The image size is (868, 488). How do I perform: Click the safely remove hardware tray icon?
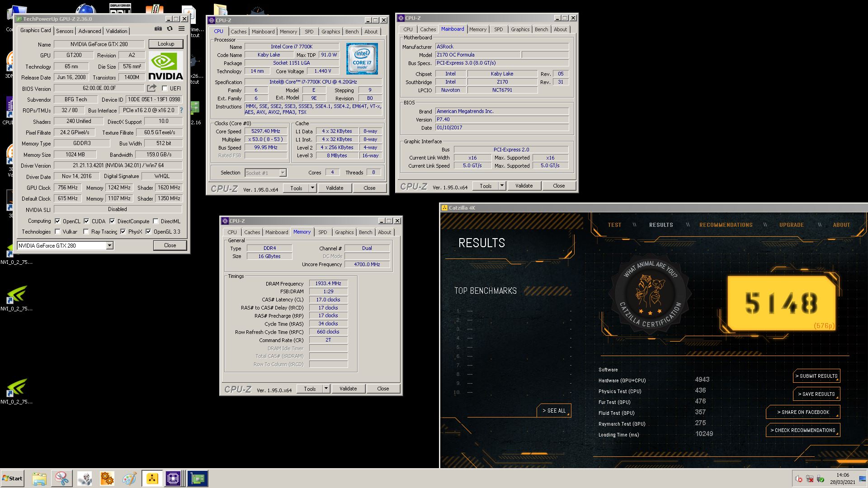[821, 479]
